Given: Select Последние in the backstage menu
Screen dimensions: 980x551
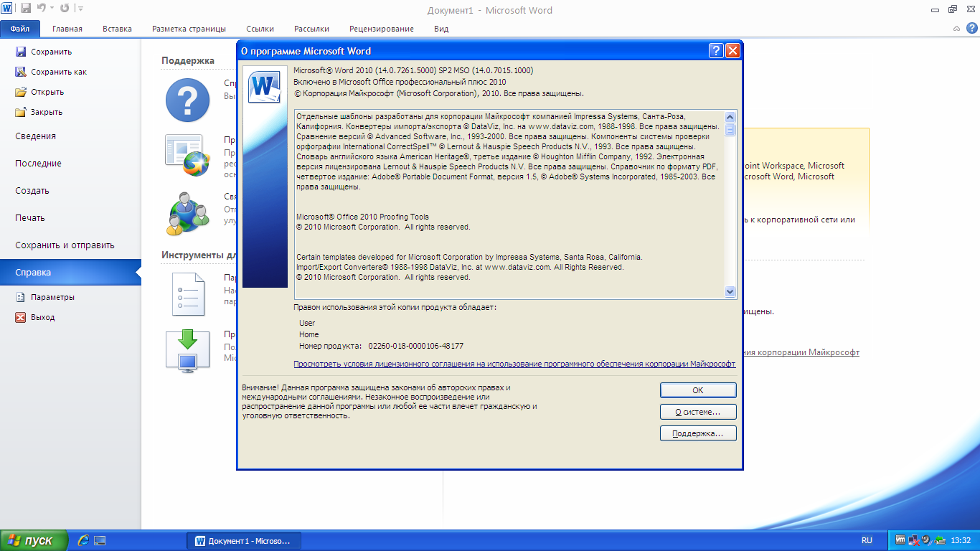Looking at the screenshot, I should click(x=70, y=164).
